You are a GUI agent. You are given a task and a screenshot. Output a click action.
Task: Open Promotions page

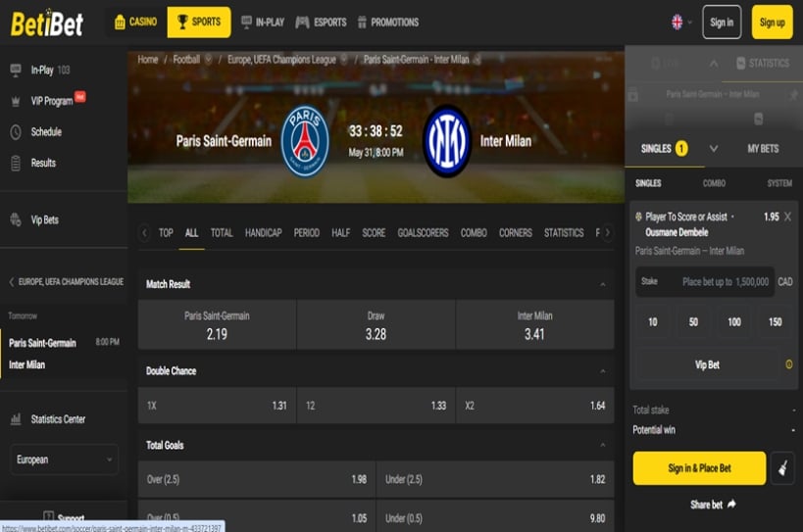click(x=388, y=22)
